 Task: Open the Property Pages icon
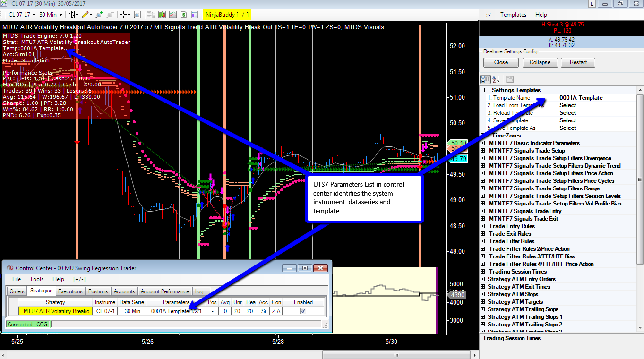click(x=510, y=79)
